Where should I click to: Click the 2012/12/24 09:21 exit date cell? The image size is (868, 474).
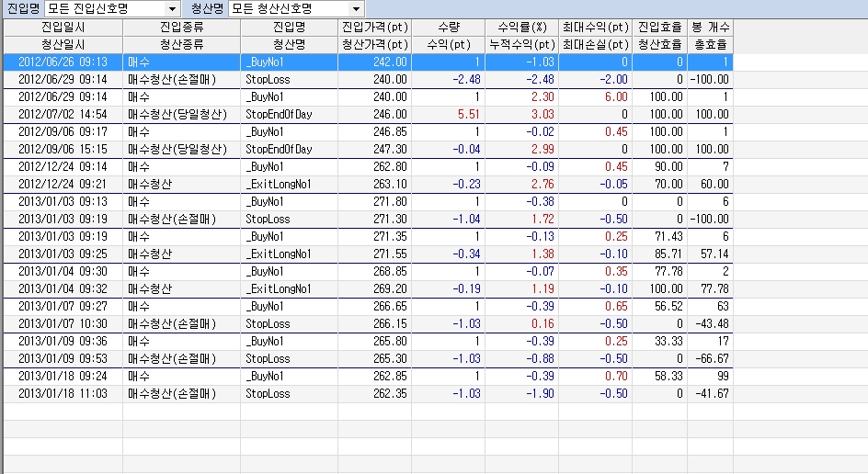click(x=63, y=184)
